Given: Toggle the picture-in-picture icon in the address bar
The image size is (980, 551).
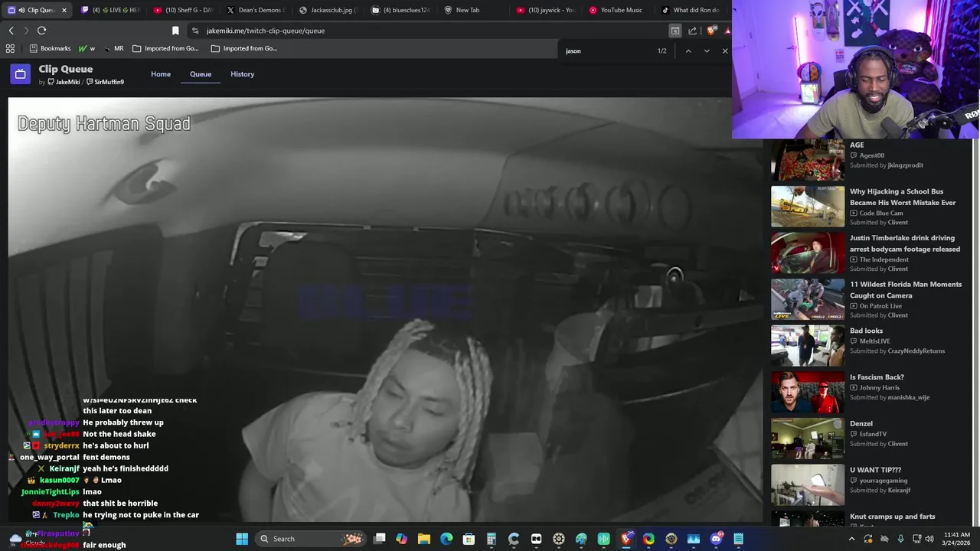Looking at the screenshot, I should (x=675, y=31).
